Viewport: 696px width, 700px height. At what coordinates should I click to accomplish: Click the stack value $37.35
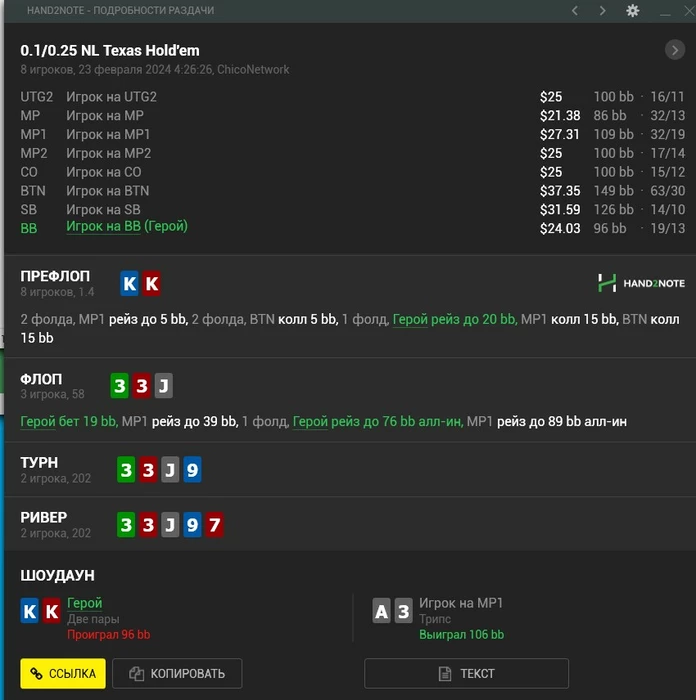point(560,191)
